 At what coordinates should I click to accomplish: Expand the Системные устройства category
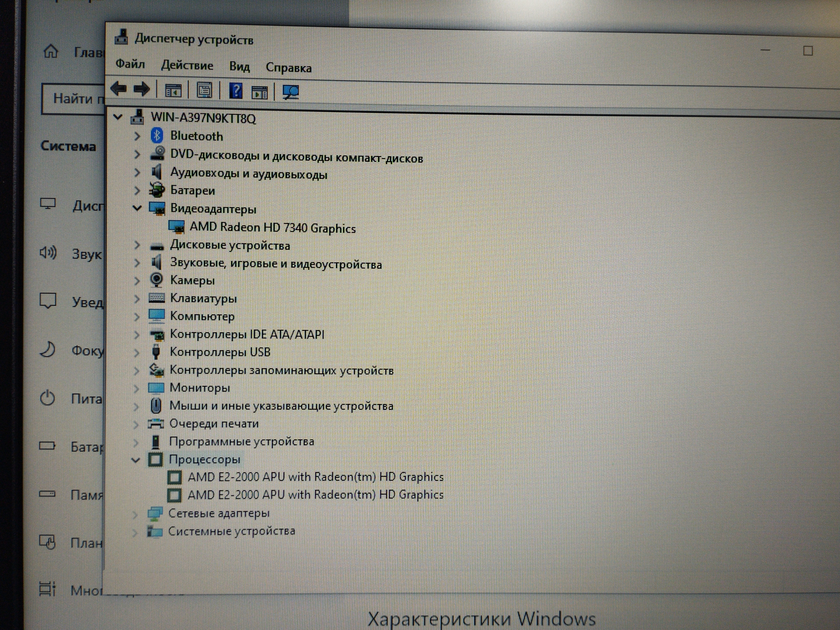pyautogui.click(x=135, y=532)
